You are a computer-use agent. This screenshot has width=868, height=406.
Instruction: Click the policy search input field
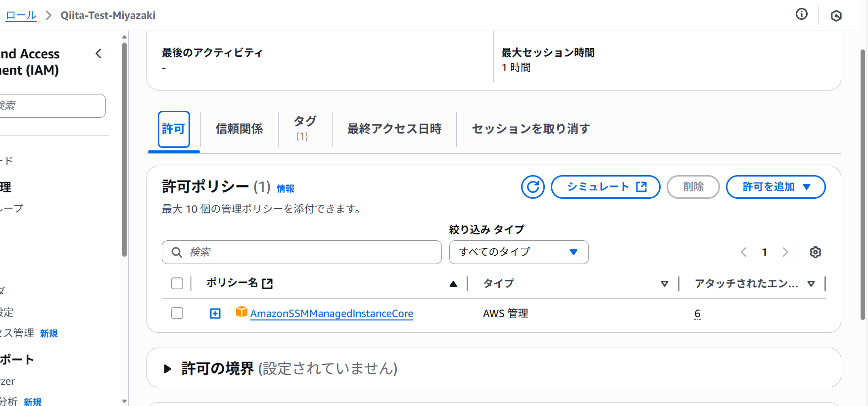tap(302, 252)
